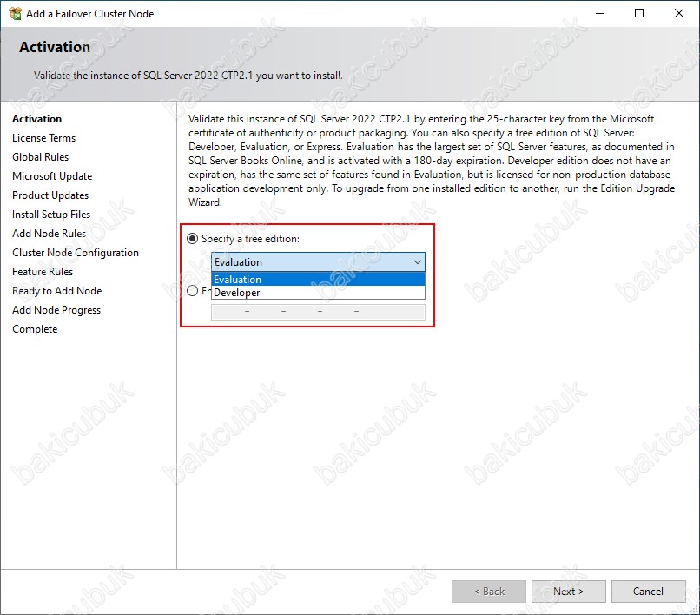Click the Cancel button
This screenshot has height=615, width=700.
[648, 592]
